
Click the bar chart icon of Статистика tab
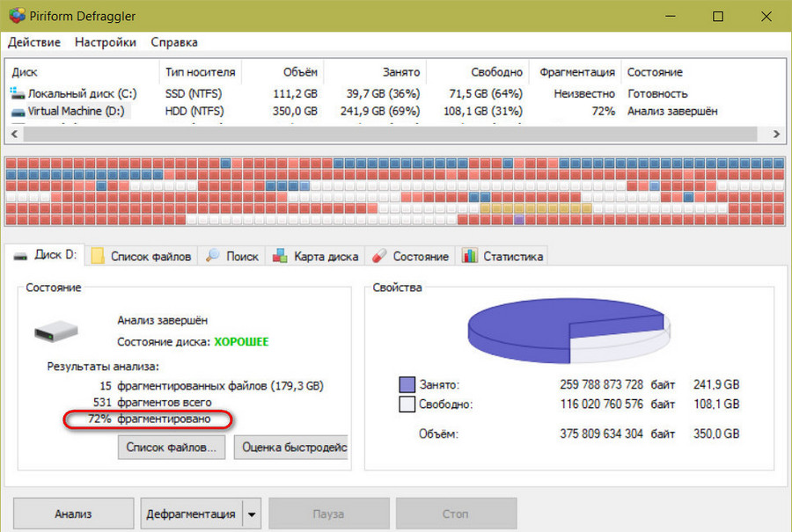(x=470, y=255)
